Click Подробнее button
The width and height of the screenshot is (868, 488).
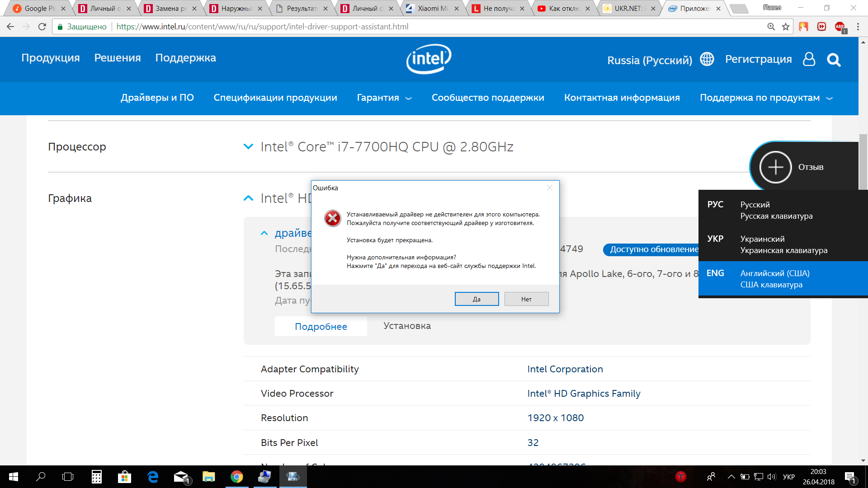[321, 326]
